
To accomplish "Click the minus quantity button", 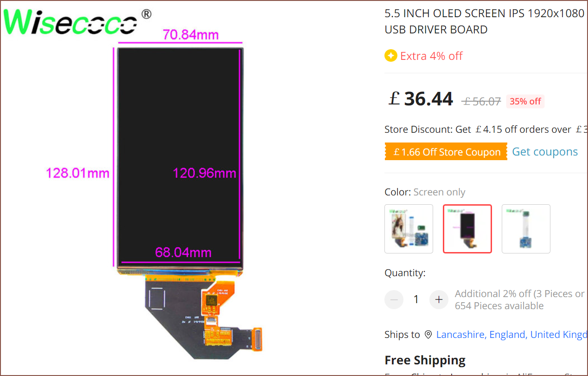I will tap(394, 299).
